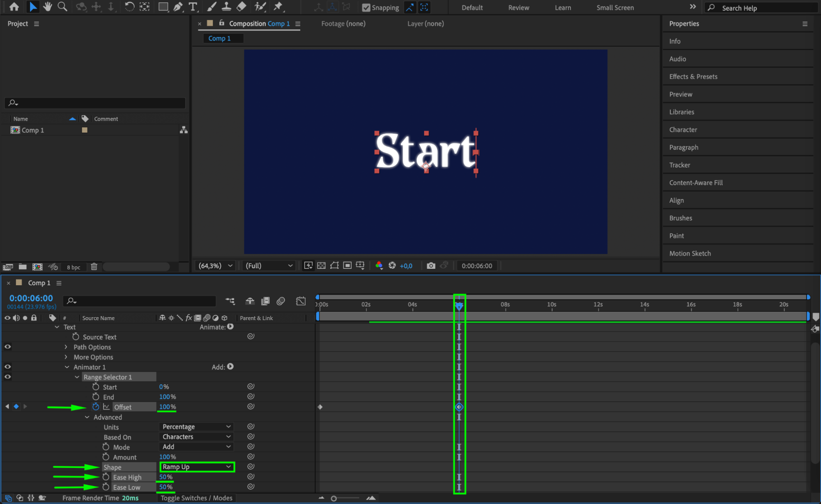Toggle the Offset stopwatch
821x504 pixels.
[96, 406]
